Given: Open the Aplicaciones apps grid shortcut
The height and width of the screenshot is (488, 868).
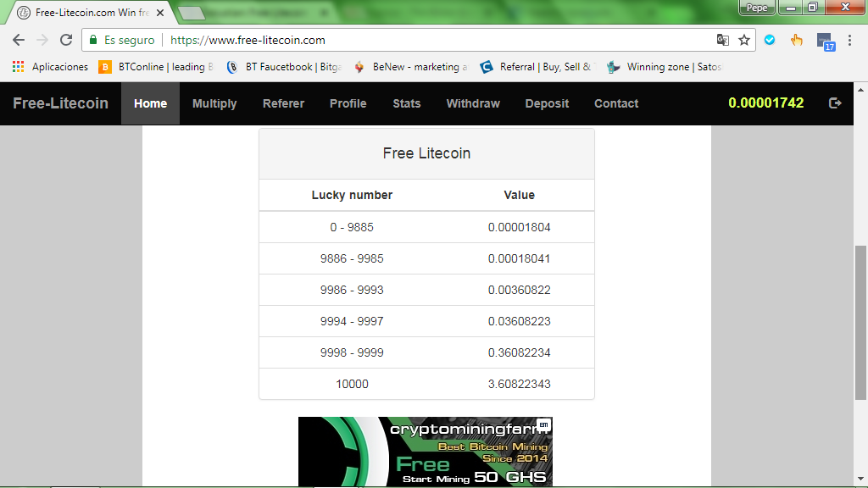Looking at the screenshot, I should click(x=50, y=67).
